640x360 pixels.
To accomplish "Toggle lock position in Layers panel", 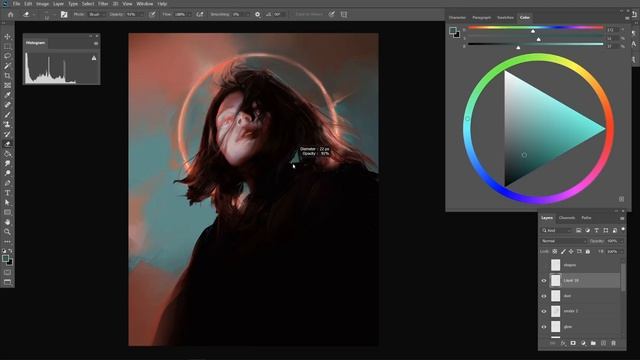I will pyautogui.click(x=571, y=251).
